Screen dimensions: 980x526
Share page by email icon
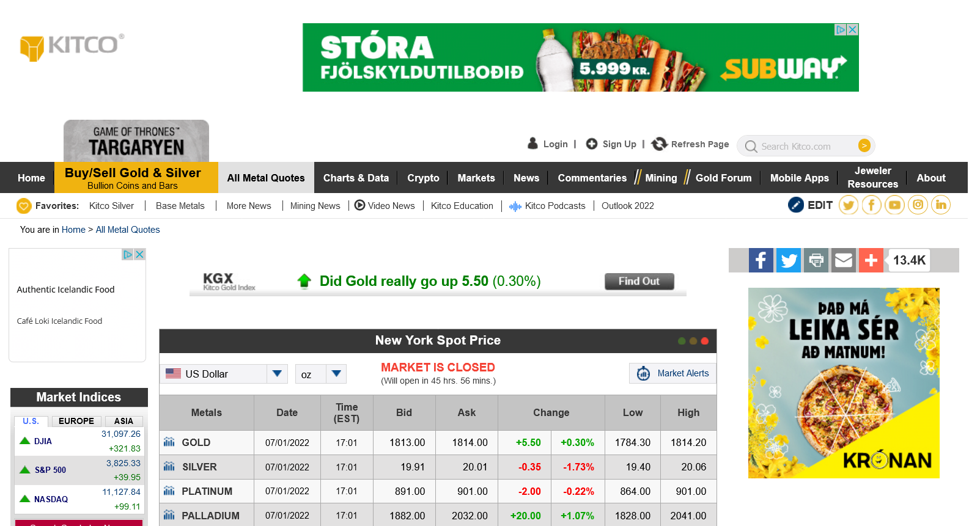[x=844, y=260]
